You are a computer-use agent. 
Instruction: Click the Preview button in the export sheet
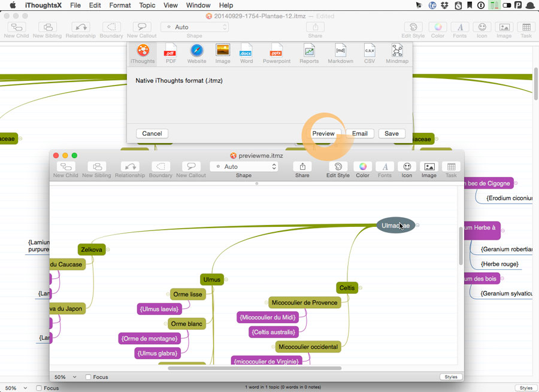[323, 133]
